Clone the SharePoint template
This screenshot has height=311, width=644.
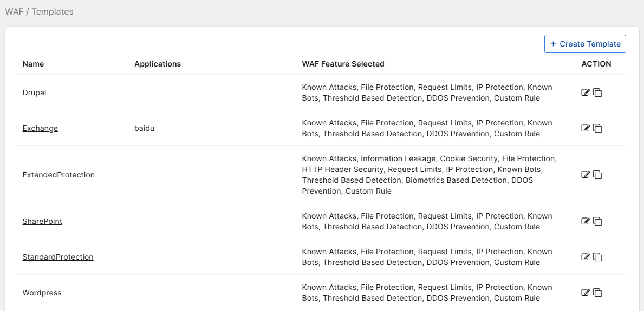[x=597, y=221]
